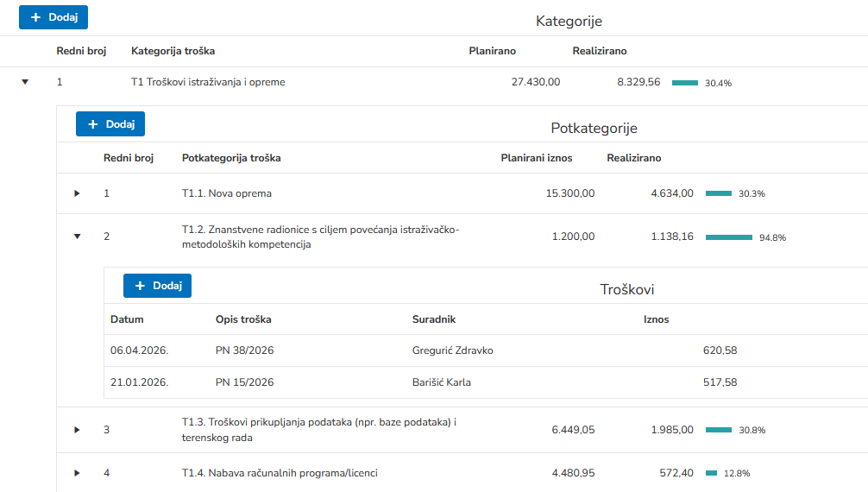The width and height of the screenshot is (868, 492).
Task: Expand the T1.1. Nova oprema row
Action: tap(77, 193)
